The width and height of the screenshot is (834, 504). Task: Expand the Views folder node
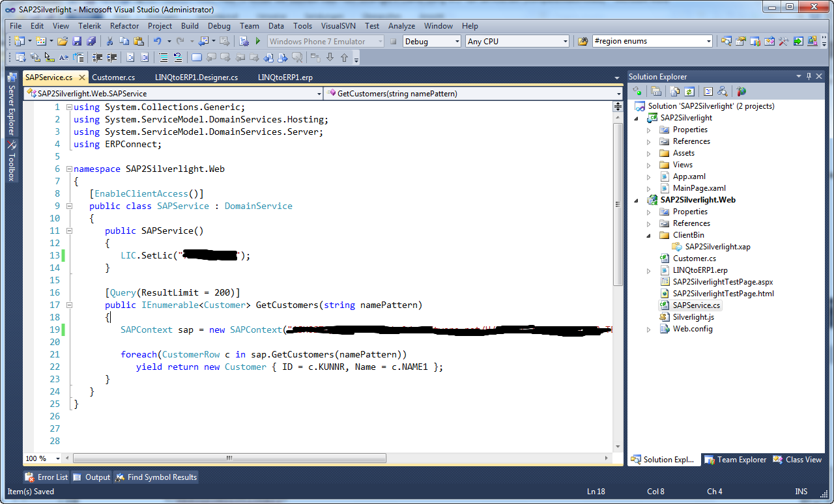click(x=648, y=165)
